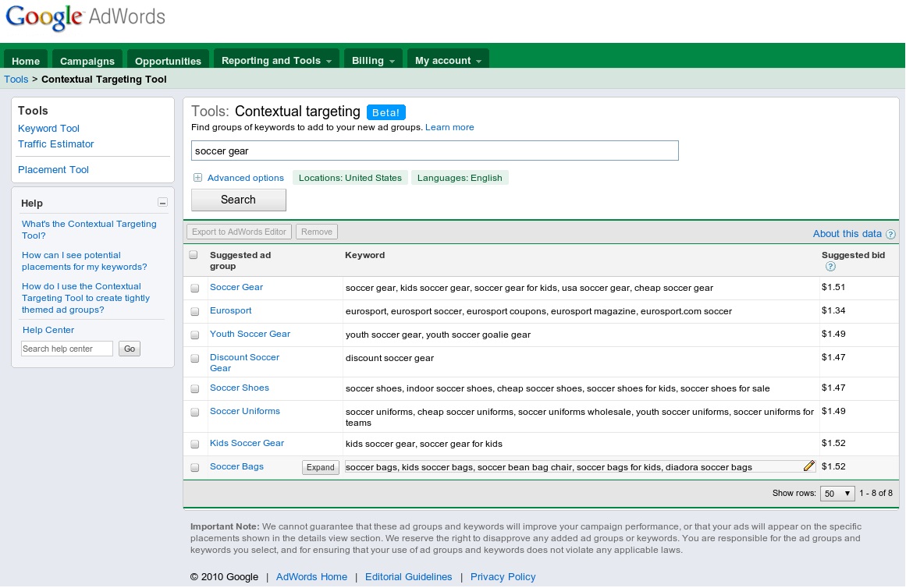Click the Advanced options plus icon
The height and width of the screenshot is (588, 906).
(x=197, y=178)
